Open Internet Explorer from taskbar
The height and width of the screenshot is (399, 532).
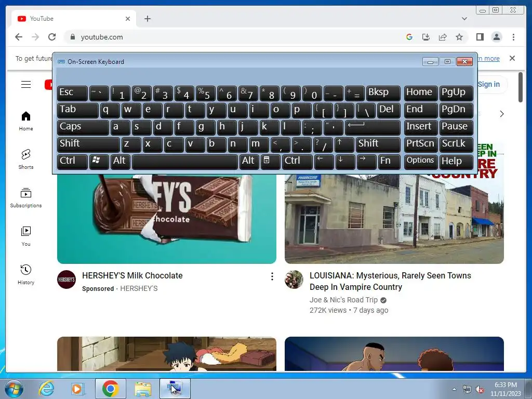pyautogui.click(x=46, y=389)
